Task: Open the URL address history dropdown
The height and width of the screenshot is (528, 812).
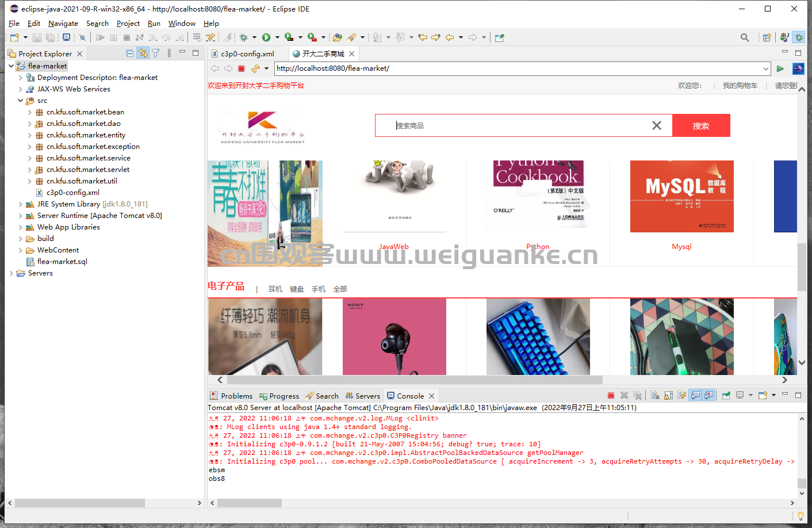Action: click(x=766, y=68)
